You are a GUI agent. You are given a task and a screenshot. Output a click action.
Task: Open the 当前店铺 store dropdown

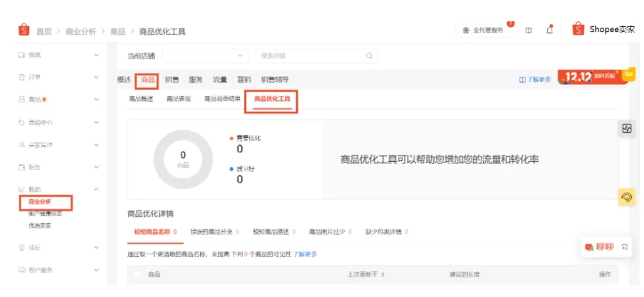point(205,56)
